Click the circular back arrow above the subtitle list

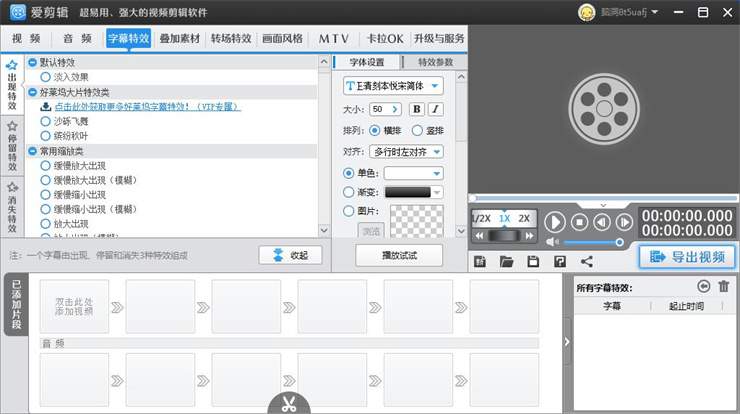click(x=703, y=286)
